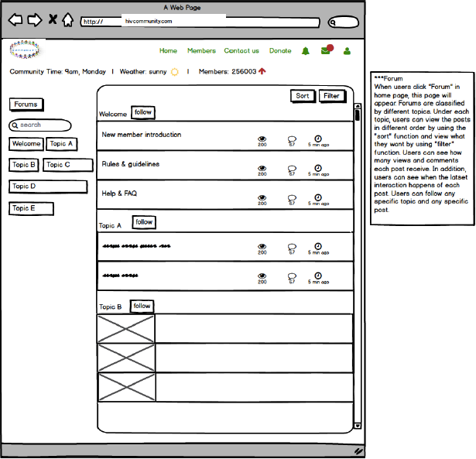This screenshot has width=476, height=459.
Task: Click the community logo
Action: pos(26,50)
